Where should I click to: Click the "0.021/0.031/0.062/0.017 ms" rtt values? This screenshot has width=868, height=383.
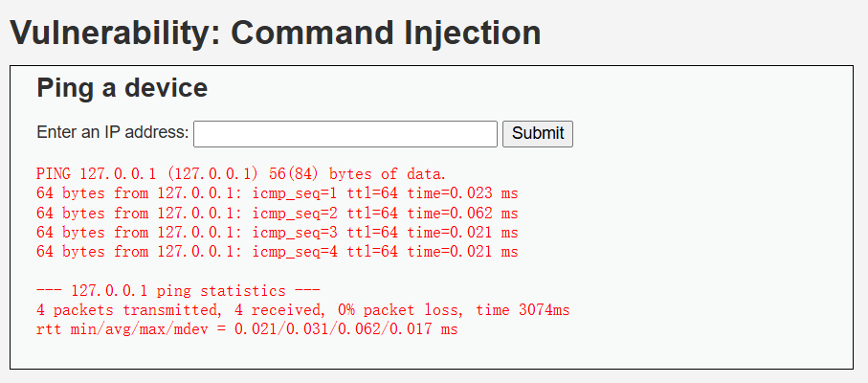[346, 329]
